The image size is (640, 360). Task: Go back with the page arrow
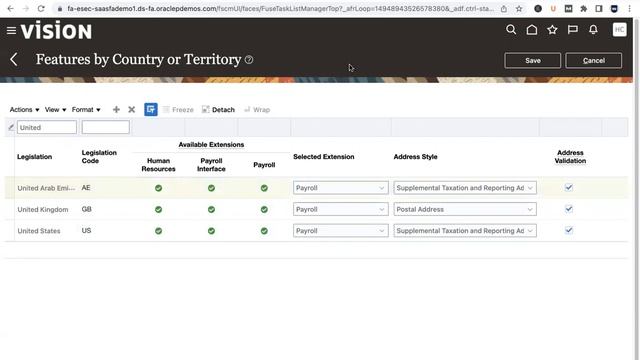[x=14, y=60]
